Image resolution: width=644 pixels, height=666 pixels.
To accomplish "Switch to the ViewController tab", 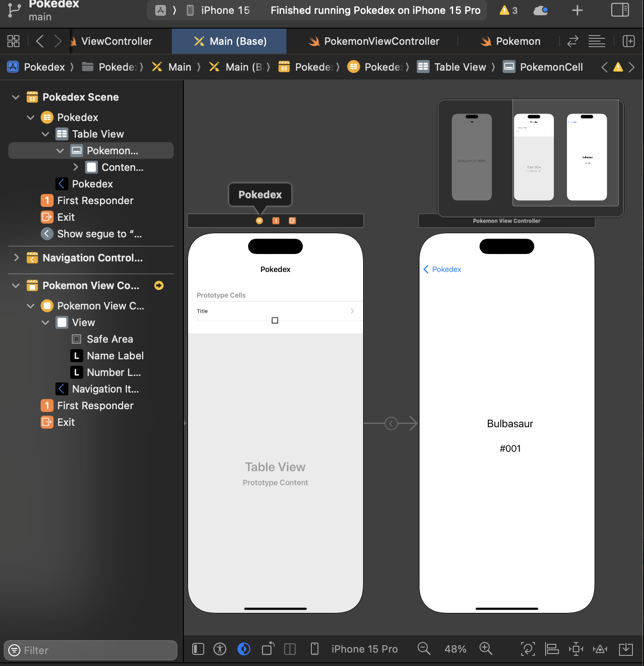I will point(116,41).
